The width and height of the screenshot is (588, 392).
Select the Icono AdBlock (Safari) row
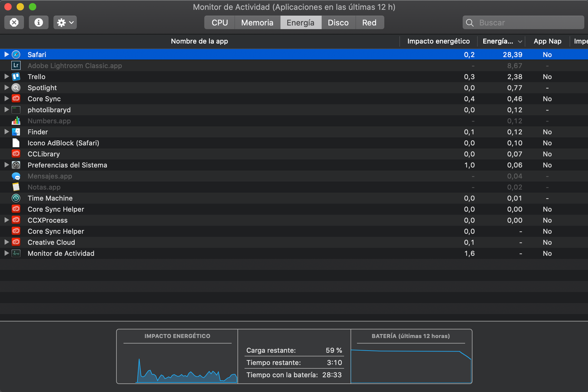pyautogui.click(x=294, y=143)
